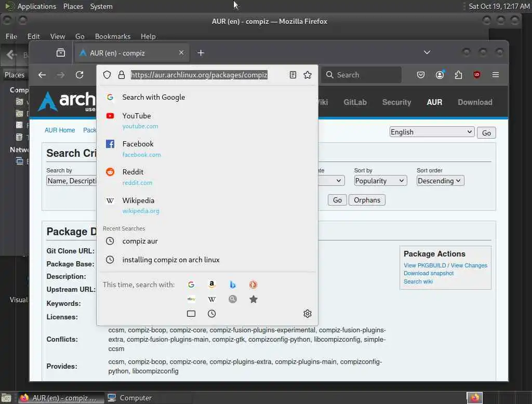Viewport: 532px width, 404px height.
Task: Close the AUR (en) - compiz tab
Action: click(x=181, y=52)
